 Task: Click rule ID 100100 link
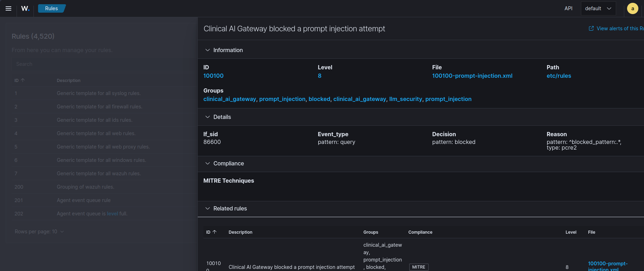coord(213,76)
